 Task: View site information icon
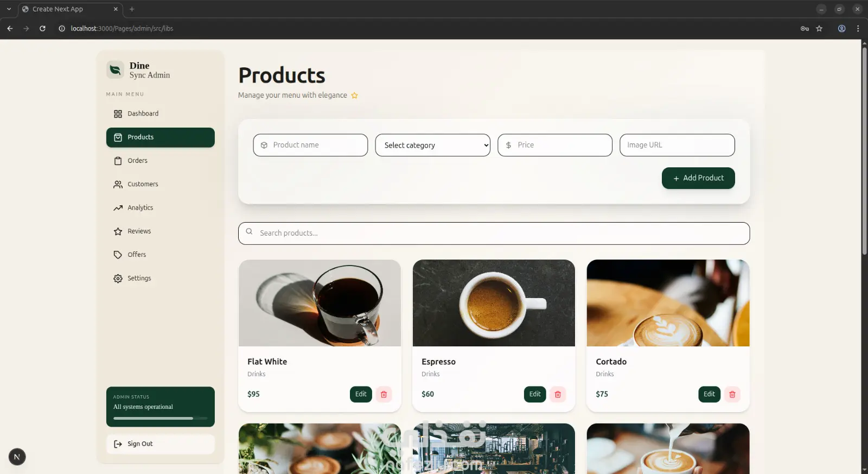point(62,29)
